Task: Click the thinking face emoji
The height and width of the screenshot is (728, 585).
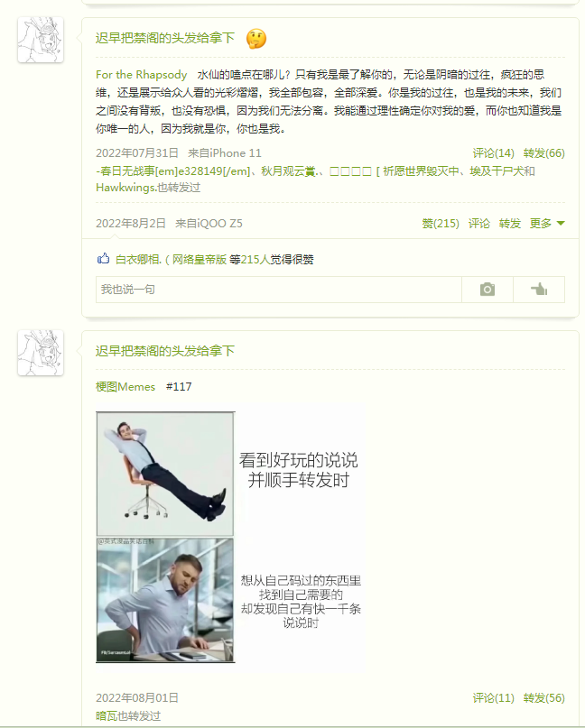Action: 256,39
